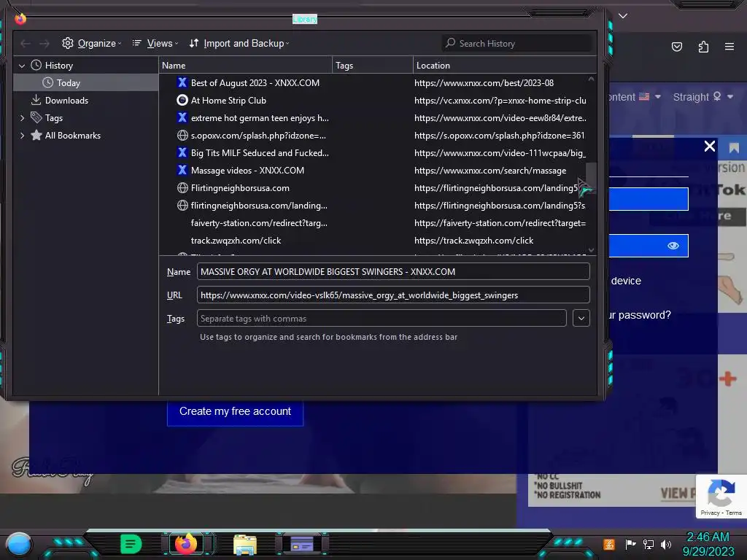
Task: Click the bookmark ribbon icon beside the X
Action: click(734, 148)
